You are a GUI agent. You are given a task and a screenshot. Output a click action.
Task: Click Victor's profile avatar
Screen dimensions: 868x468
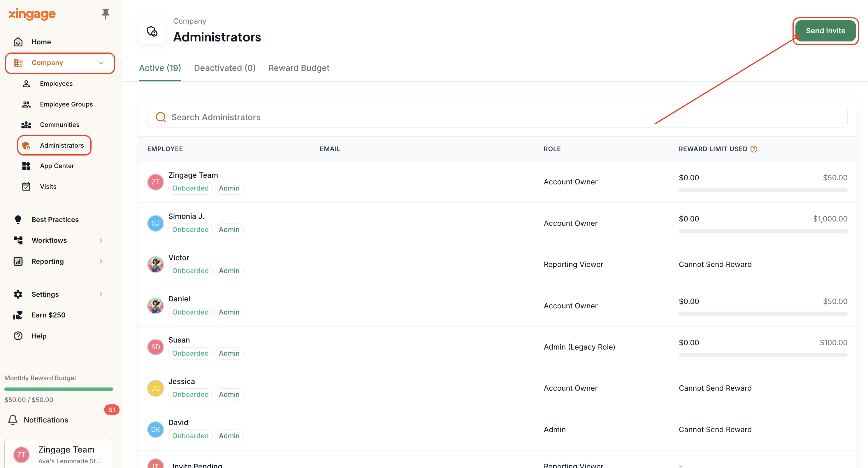155,264
